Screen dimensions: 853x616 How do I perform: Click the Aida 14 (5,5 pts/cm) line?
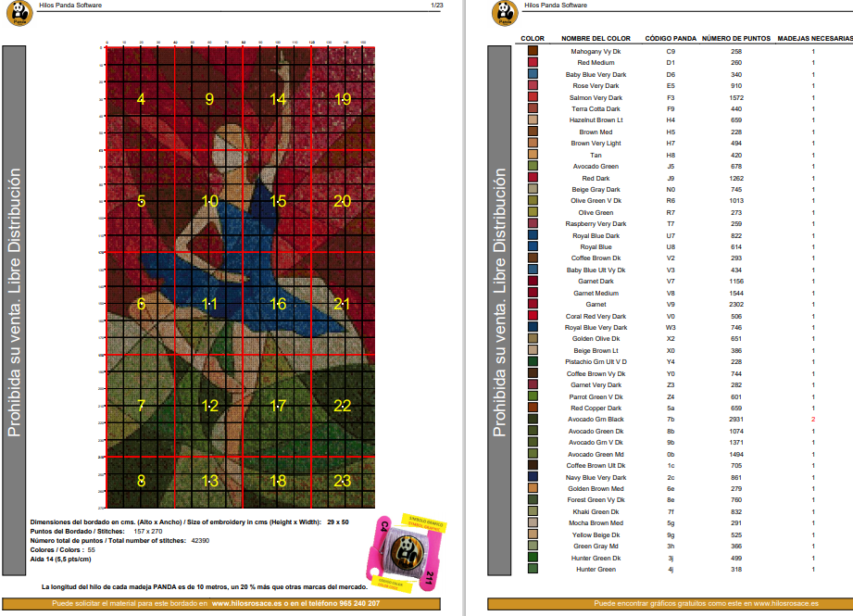[x=60, y=559]
